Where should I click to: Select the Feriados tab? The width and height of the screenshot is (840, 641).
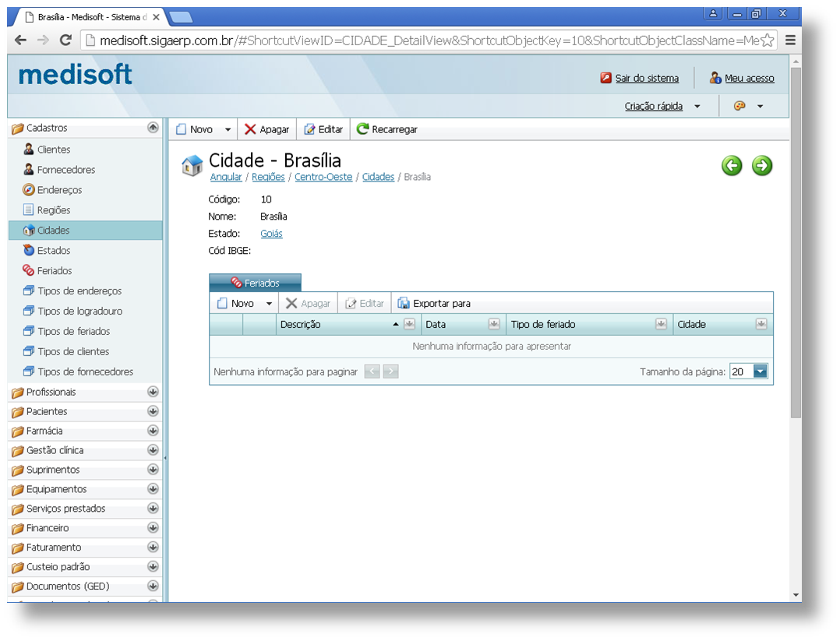pyautogui.click(x=255, y=283)
